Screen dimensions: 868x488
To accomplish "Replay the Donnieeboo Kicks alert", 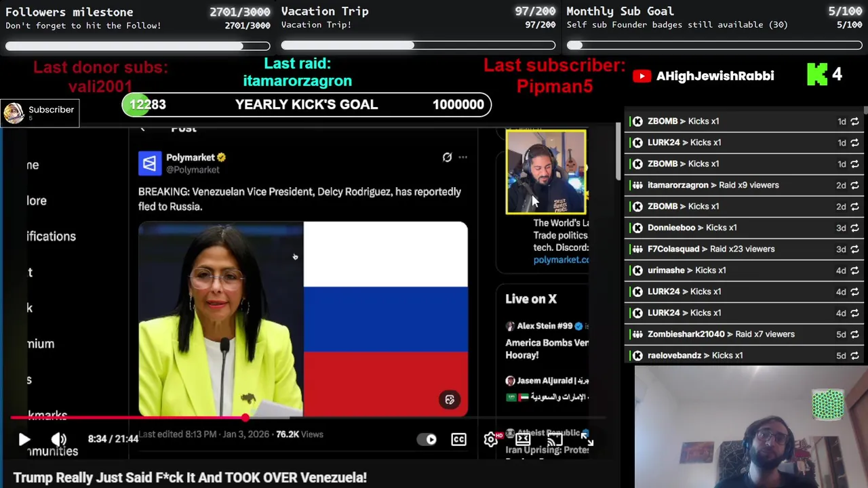I will 854,228.
